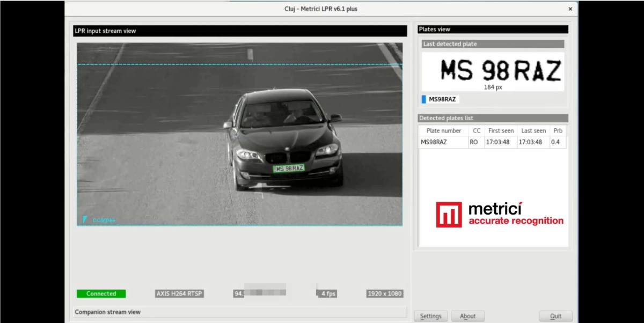Click the Prb column header
Image resolution: width=644 pixels, height=323 pixels.
[558, 131]
